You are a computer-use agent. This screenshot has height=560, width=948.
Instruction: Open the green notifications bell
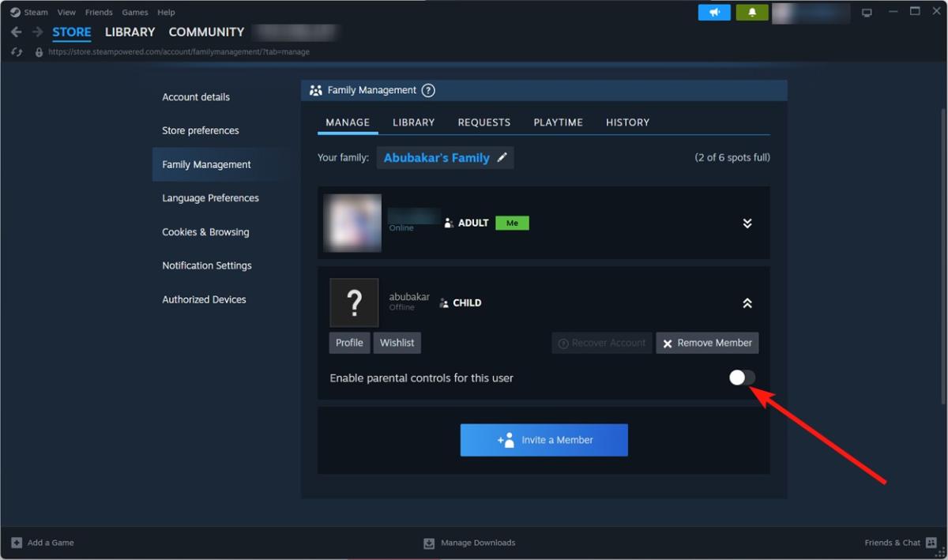pyautogui.click(x=751, y=13)
